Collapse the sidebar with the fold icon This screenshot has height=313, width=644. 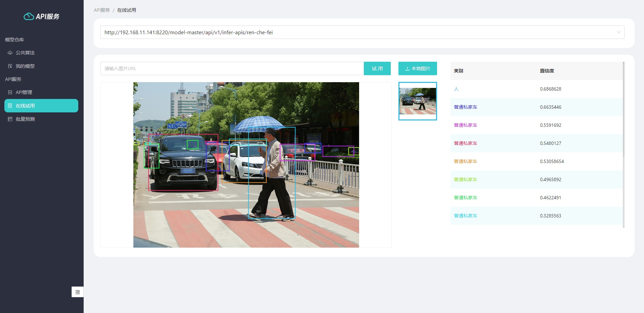[x=78, y=292]
